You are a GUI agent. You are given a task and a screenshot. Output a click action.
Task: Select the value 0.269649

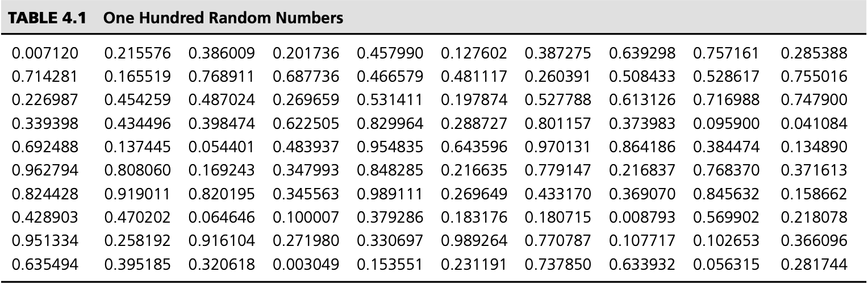pos(474,194)
